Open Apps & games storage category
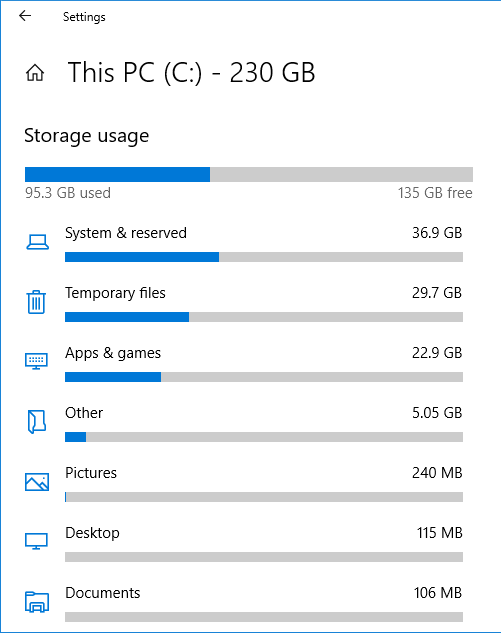This screenshot has width=501, height=633. 113,353
